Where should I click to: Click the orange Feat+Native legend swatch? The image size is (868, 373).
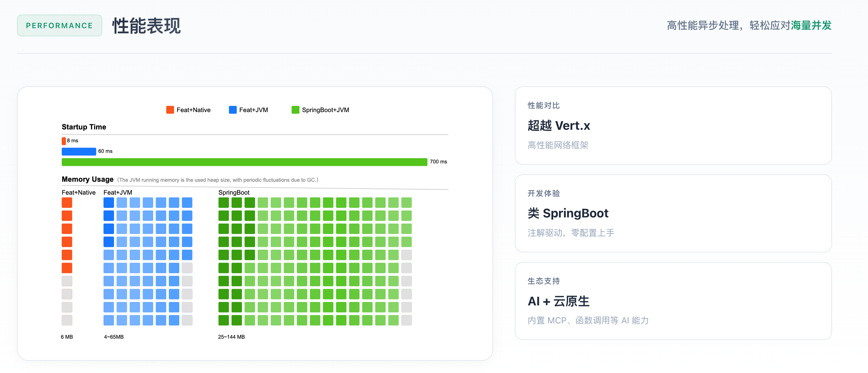point(170,110)
